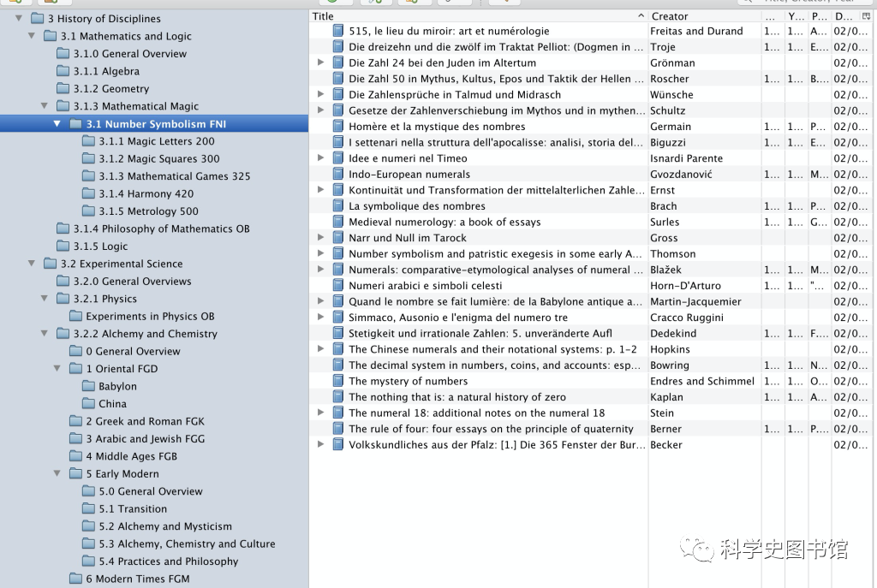
Task: Click creator cell 'Martin-Jacquemier'
Action: pyautogui.click(x=695, y=301)
